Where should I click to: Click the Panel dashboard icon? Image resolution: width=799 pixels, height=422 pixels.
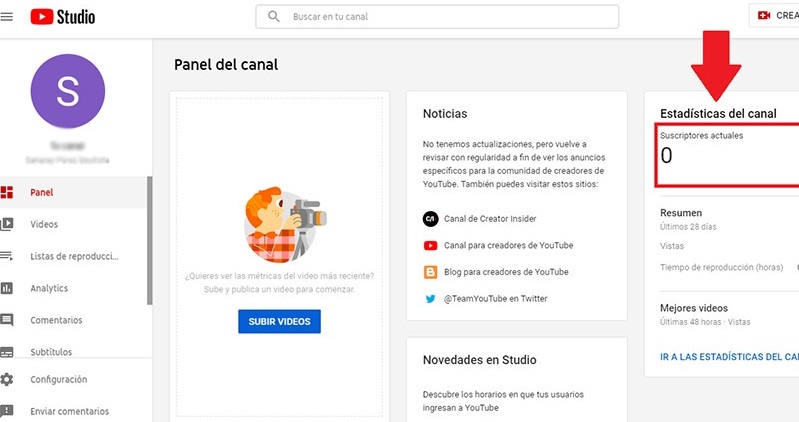coord(7,192)
